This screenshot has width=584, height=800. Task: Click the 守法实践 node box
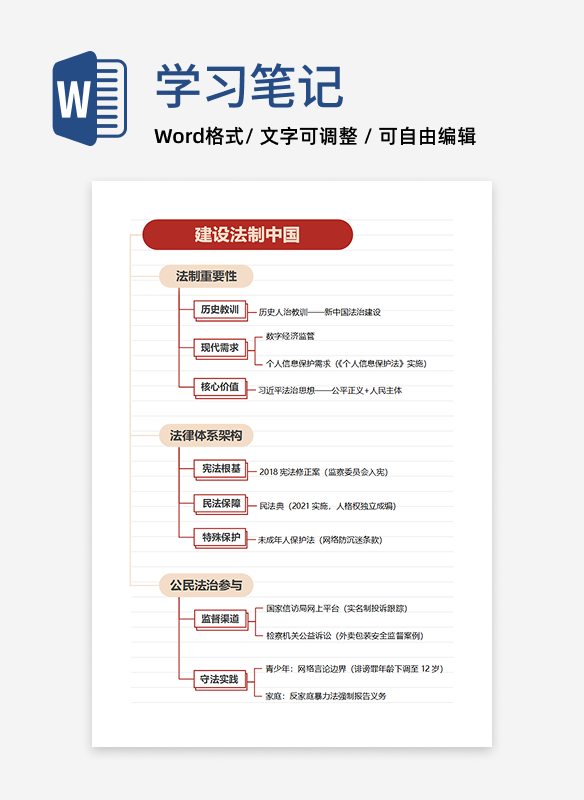220,680
